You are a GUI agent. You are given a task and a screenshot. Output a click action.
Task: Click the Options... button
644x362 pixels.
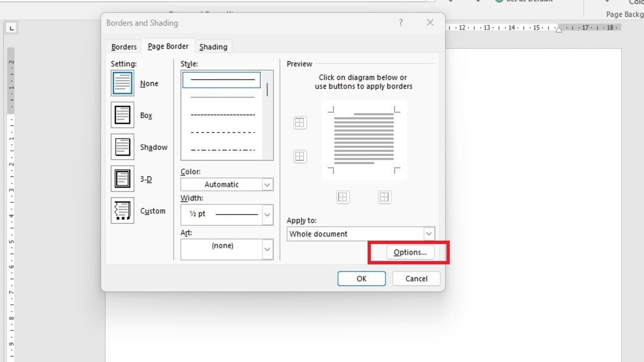click(x=410, y=252)
